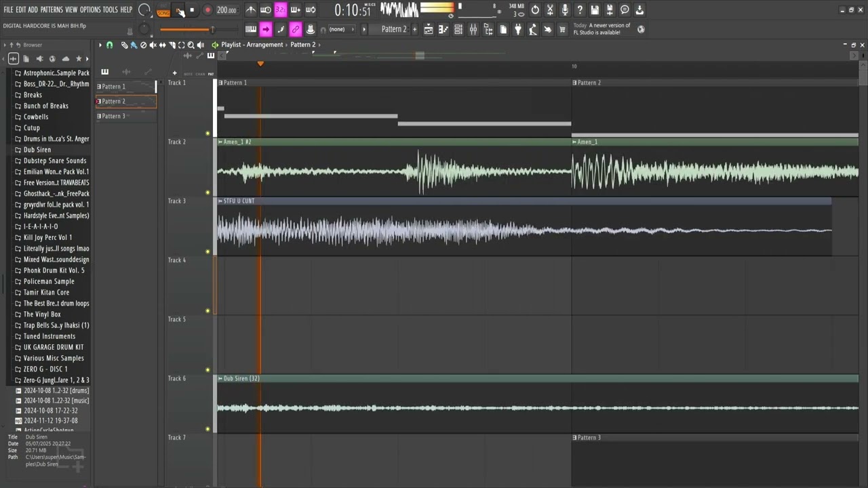Mute Track 6 with its green LED
The width and height of the screenshot is (868, 488).
(208, 429)
